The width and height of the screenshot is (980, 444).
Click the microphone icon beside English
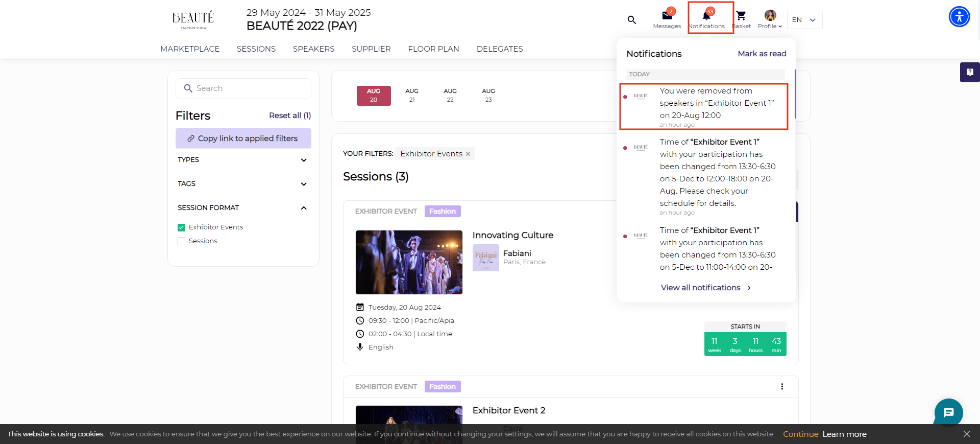point(360,347)
